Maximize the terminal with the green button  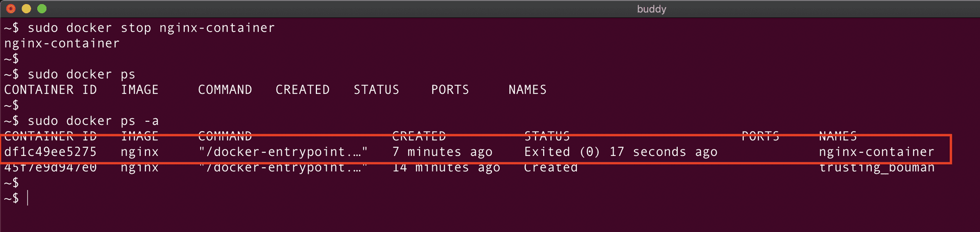[x=42, y=9]
